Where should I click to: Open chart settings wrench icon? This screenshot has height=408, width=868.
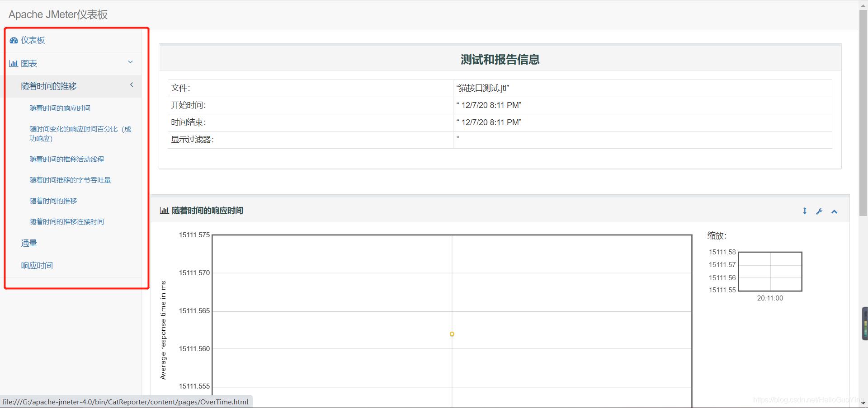click(819, 211)
